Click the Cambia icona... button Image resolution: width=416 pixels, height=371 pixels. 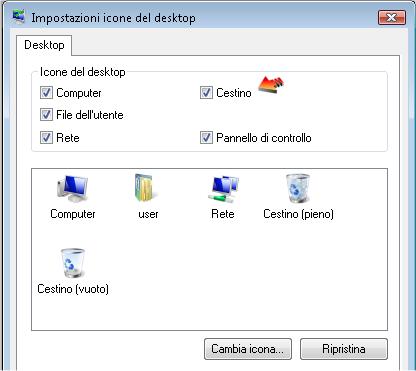click(248, 349)
